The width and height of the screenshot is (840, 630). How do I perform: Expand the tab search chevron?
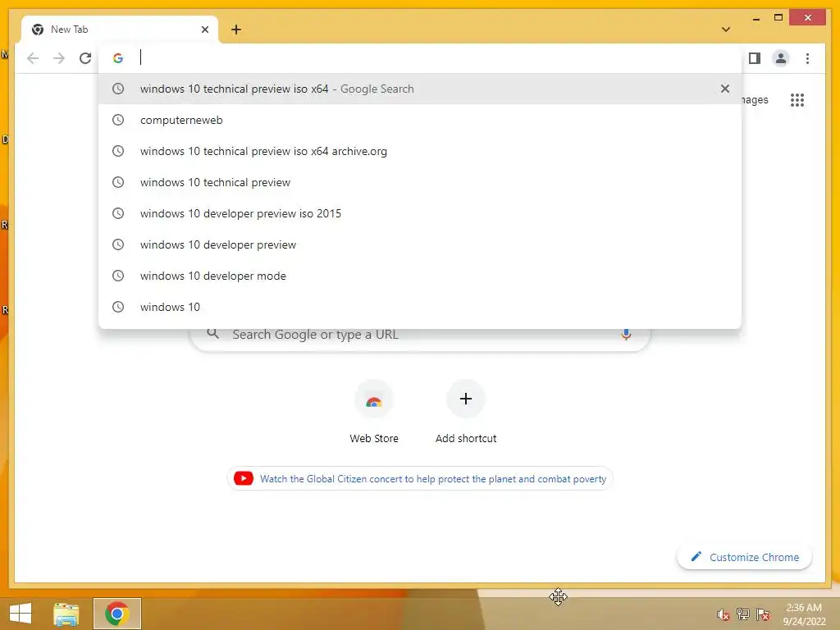coord(726,30)
